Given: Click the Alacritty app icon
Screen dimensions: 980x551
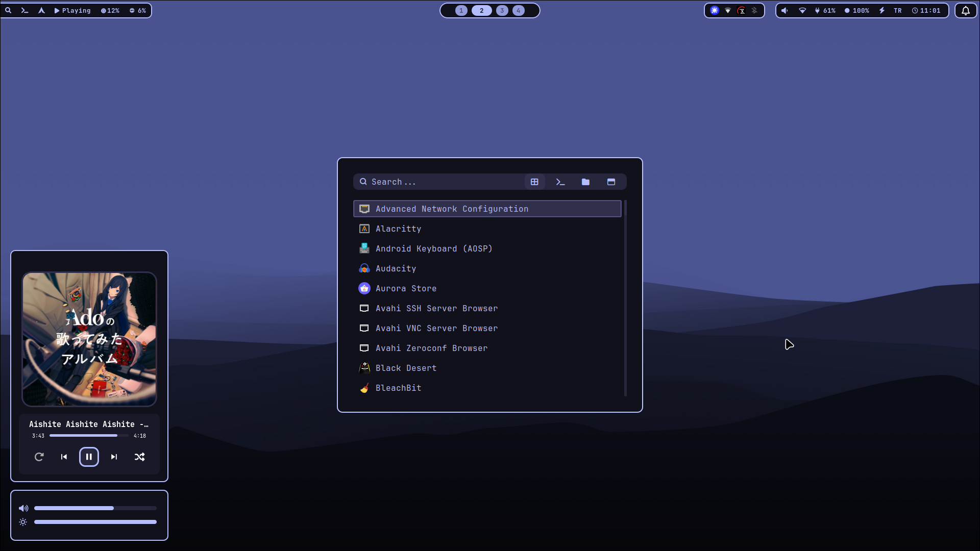Looking at the screenshot, I should tap(364, 229).
